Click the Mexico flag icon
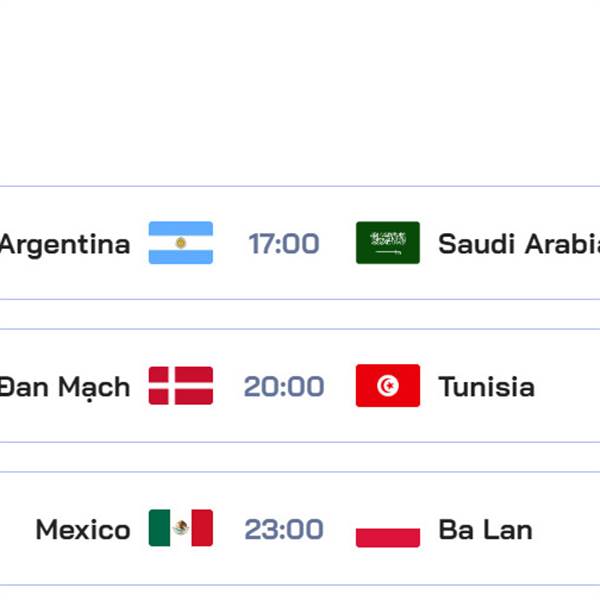 point(181,528)
